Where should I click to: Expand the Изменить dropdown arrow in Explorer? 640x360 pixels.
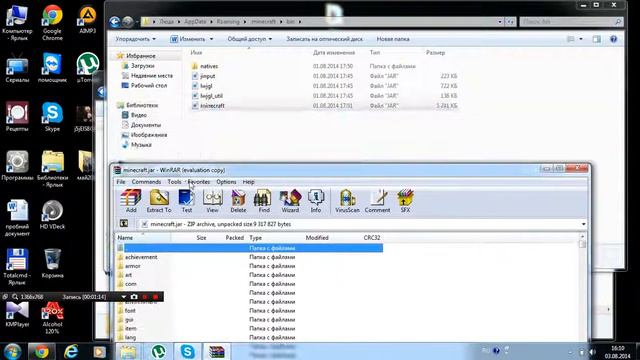(211, 39)
